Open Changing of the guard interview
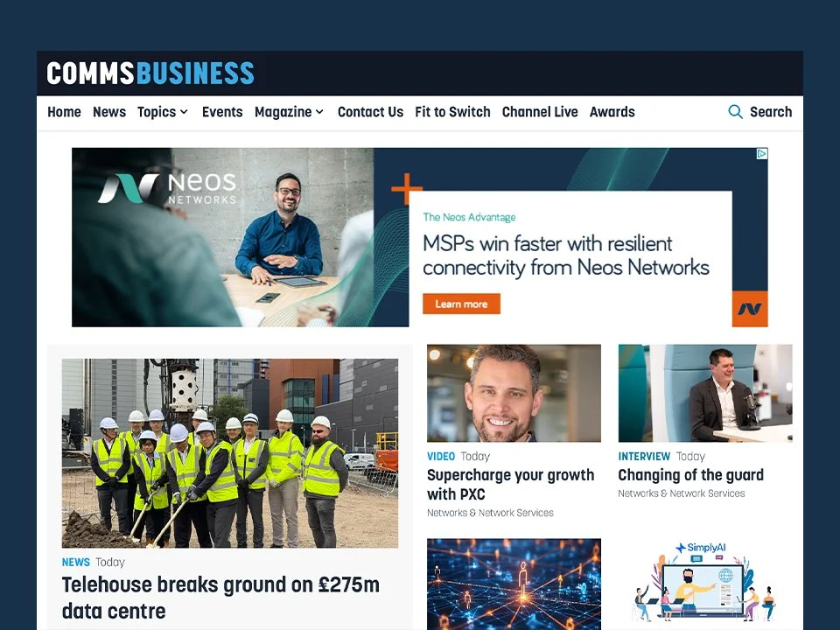 (691, 475)
